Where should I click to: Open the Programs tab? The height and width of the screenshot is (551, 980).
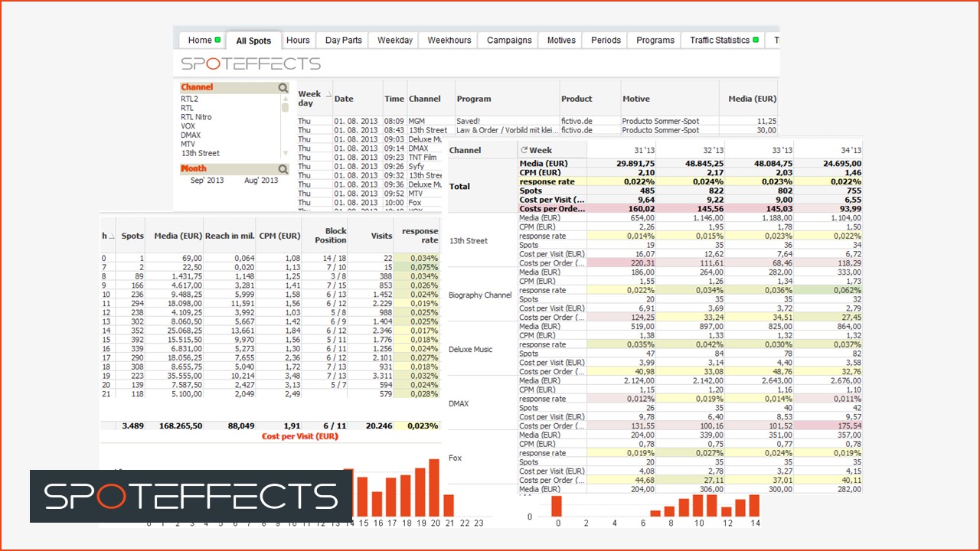coord(655,41)
